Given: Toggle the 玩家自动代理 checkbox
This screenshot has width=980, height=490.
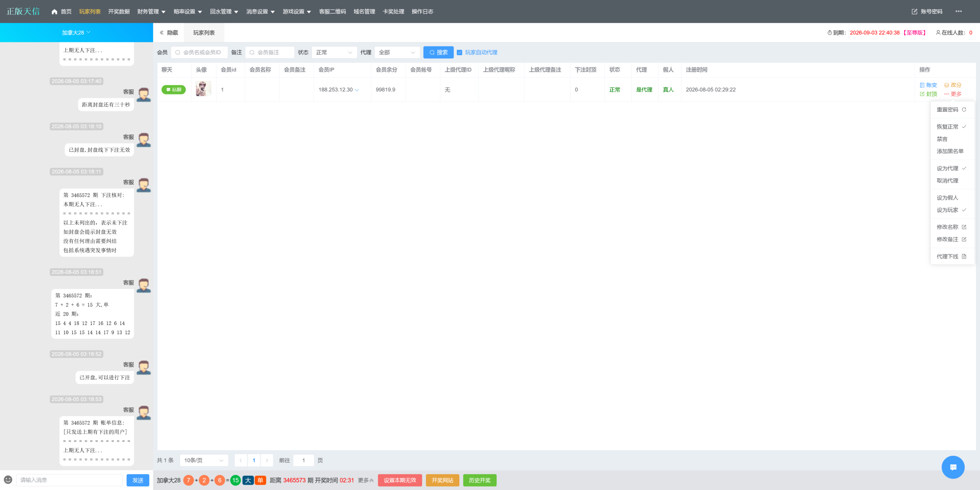Looking at the screenshot, I should (x=459, y=52).
